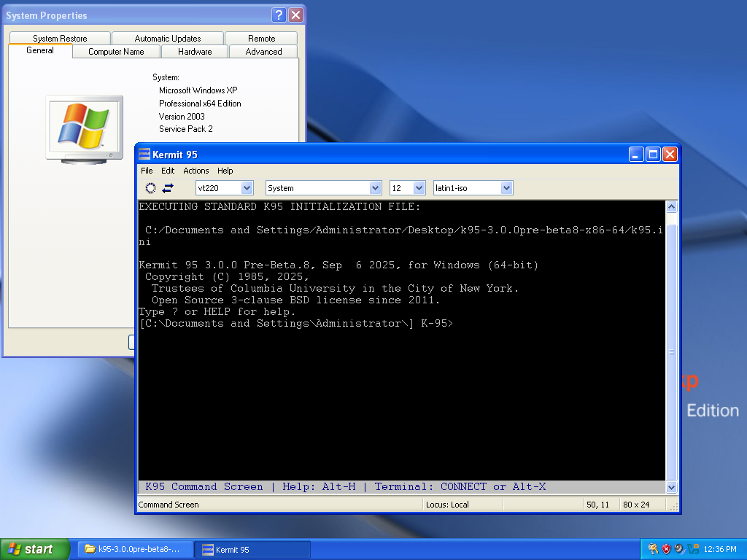
Task: Click the Kermit 95 taskbar button
Action: 253,550
